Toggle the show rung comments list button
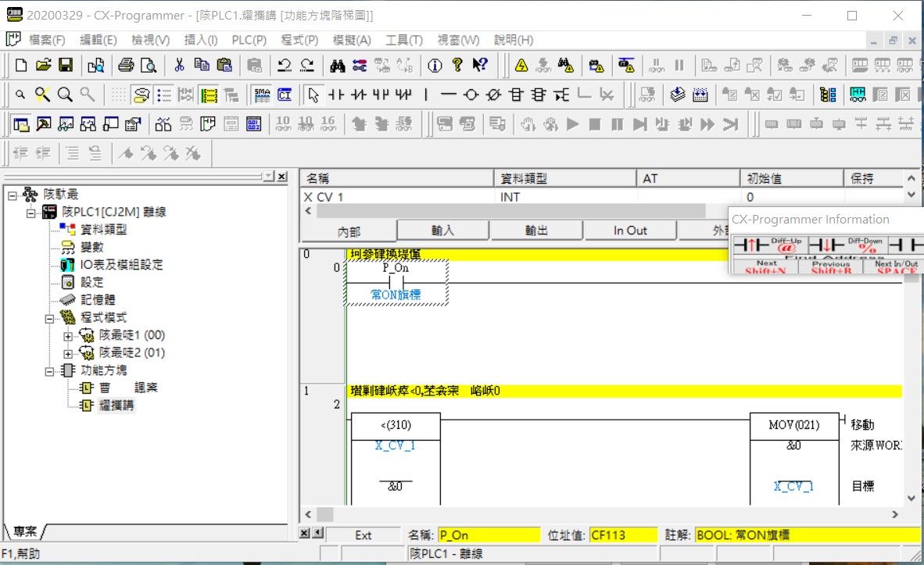The height and width of the screenshot is (565, 924). [x=164, y=95]
